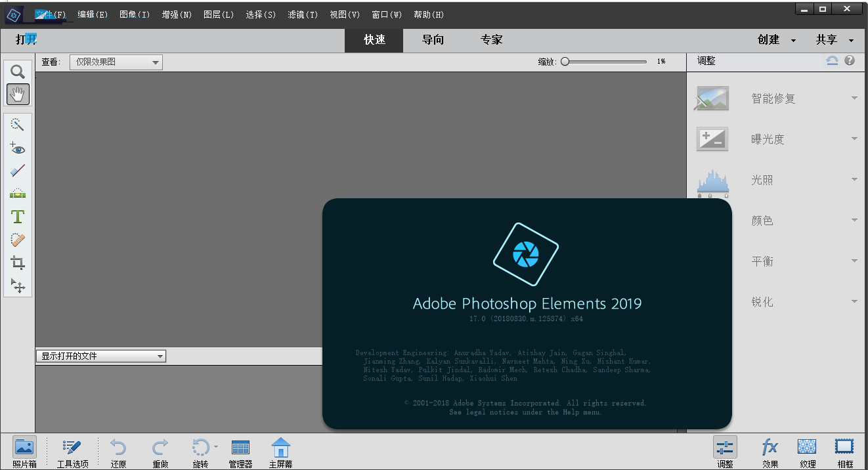868x470 pixels.
Task: Expand the Balance (平衡) section
Action: pos(854,261)
